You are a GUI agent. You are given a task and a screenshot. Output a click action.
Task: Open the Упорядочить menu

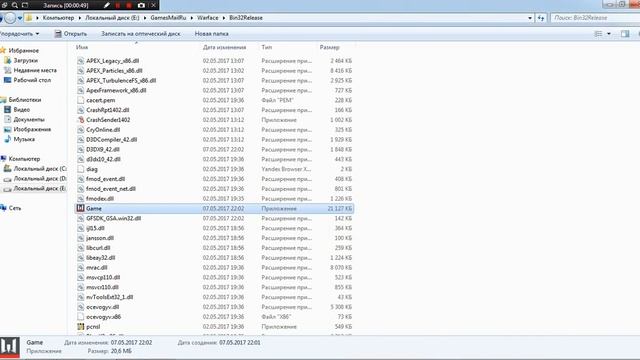tap(20, 33)
